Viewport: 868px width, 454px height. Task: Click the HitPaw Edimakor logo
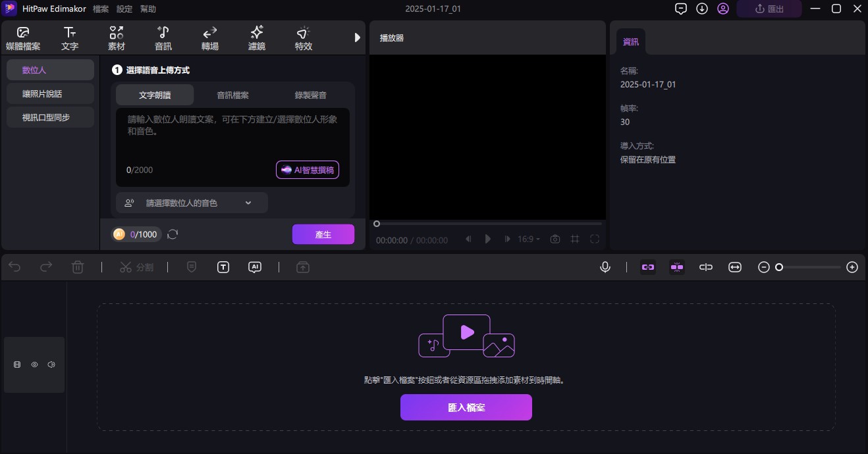tap(10, 9)
